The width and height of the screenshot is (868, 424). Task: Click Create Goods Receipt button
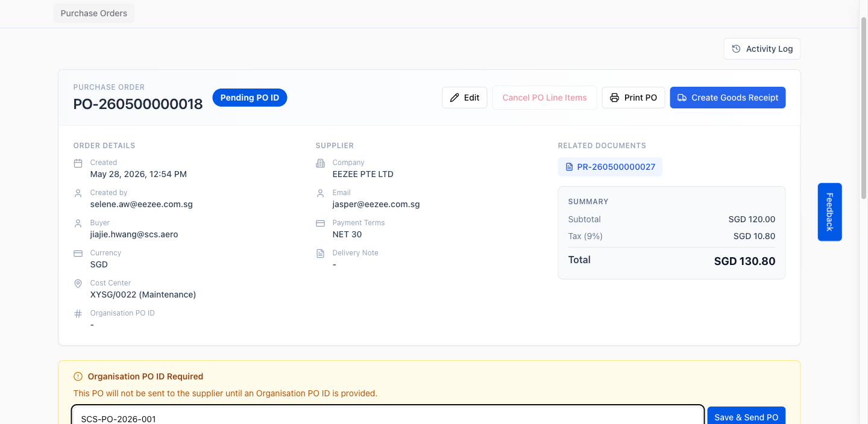click(x=728, y=98)
